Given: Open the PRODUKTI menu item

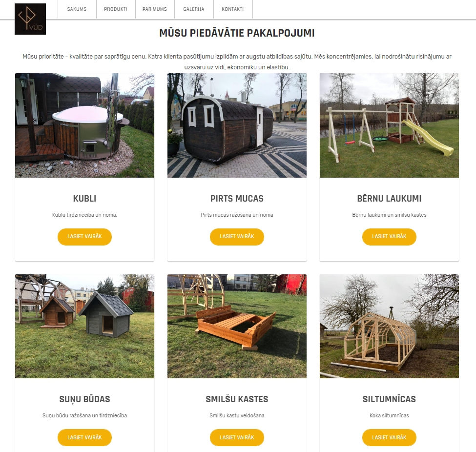Looking at the screenshot, I should point(116,9).
